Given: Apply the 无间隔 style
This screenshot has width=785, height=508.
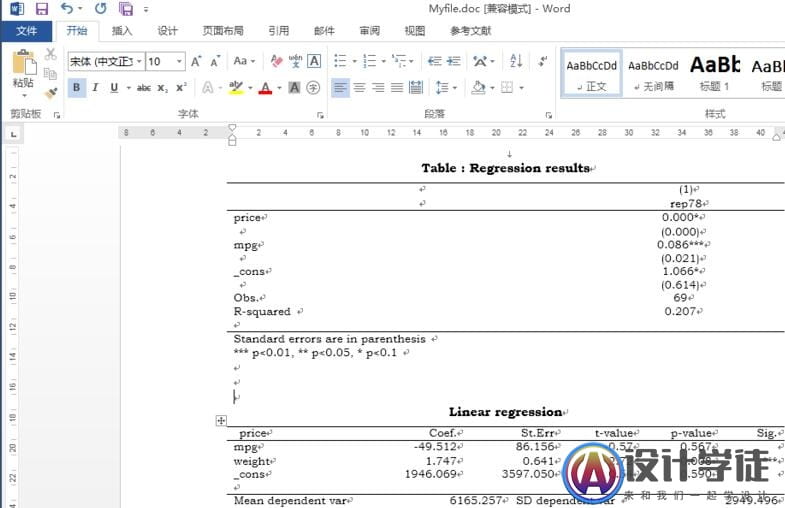Looking at the screenshot, I should (653, 74).
